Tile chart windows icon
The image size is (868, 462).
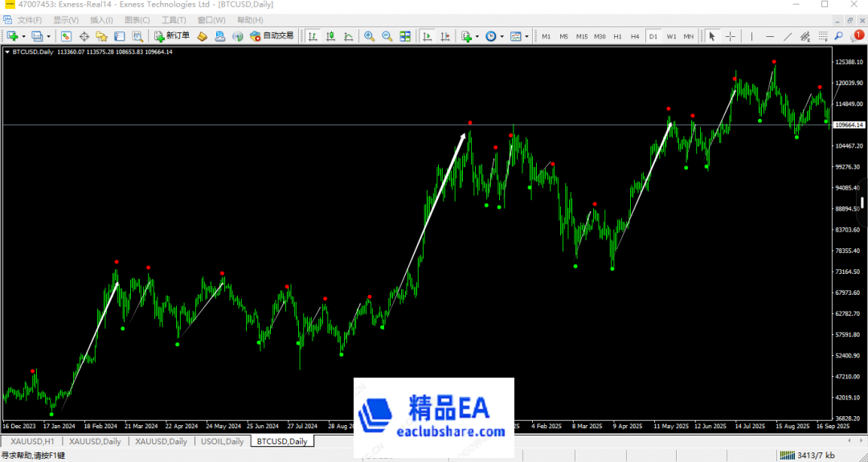(x=405, y=36)
